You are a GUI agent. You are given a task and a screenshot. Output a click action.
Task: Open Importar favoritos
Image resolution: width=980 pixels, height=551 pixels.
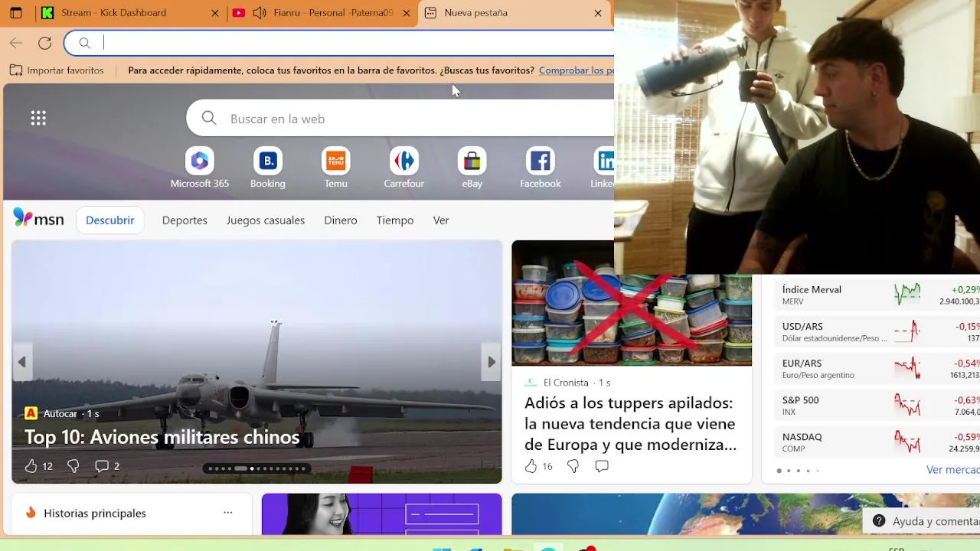coord(57,70)
